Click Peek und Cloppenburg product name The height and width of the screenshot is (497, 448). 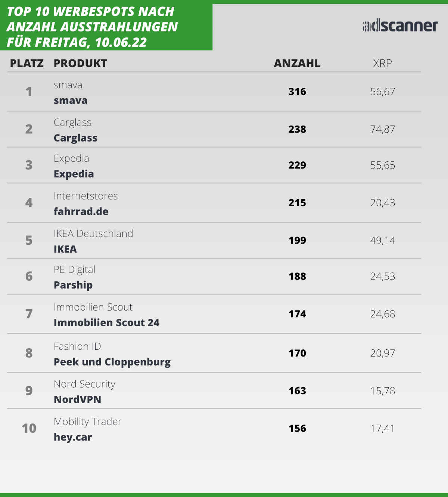pos(112,362)
